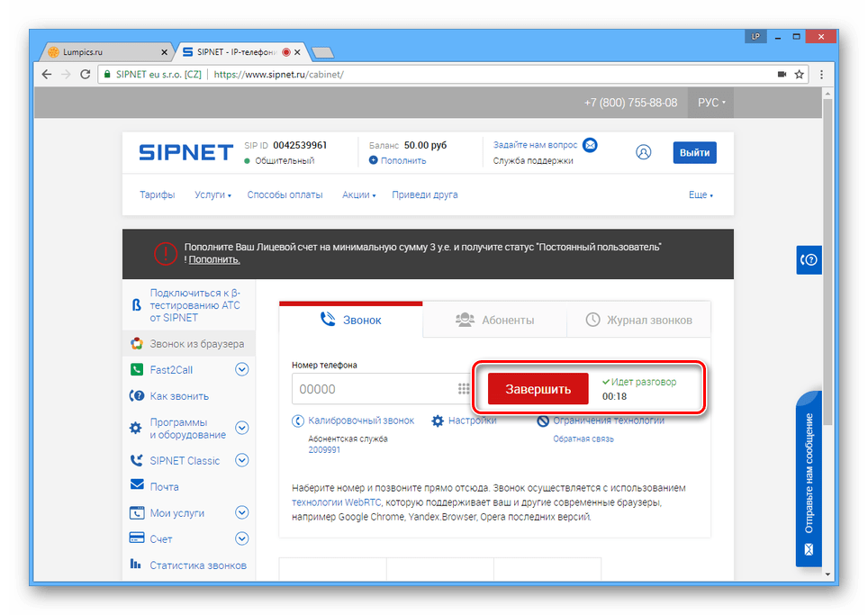This screenshot has width=868, height=615.
Task: Click the Почта envelope icon in sidebar
Action: (x=137, y=484)
